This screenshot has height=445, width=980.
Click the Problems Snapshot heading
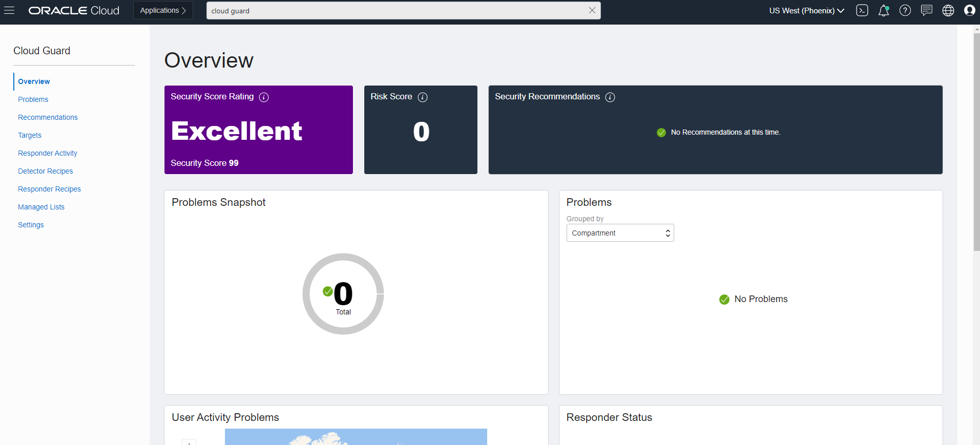[219, 202]
